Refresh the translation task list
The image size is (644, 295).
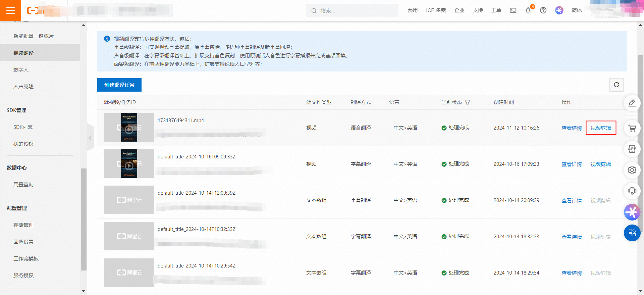coord(616,85)
